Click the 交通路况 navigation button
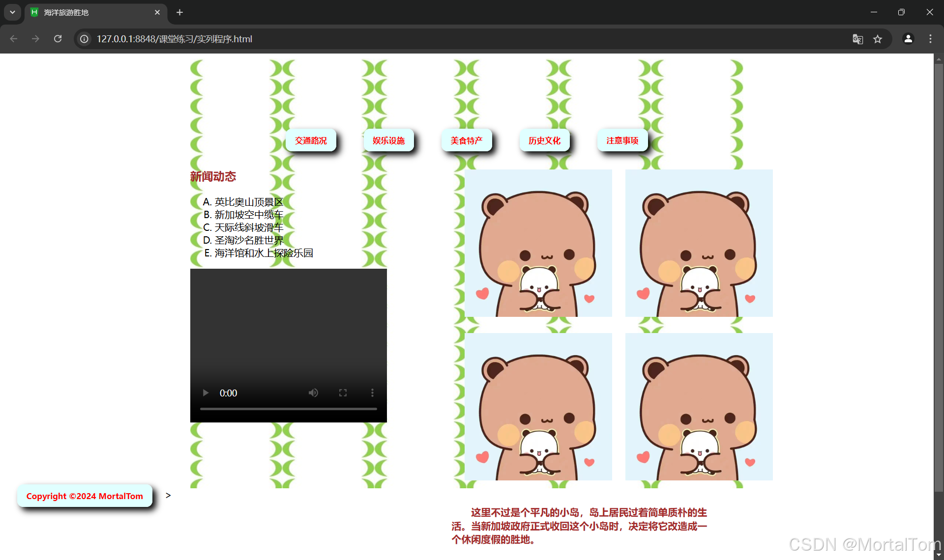 pyautogui.click(x=311, y=140)
